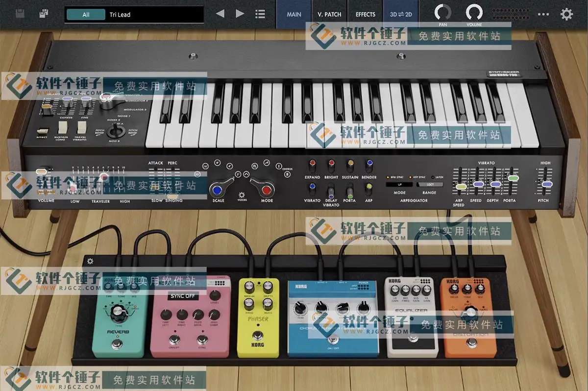Switch to the EFFECTS tab
The height and width of the screenshot is (391, 588).
366,14
